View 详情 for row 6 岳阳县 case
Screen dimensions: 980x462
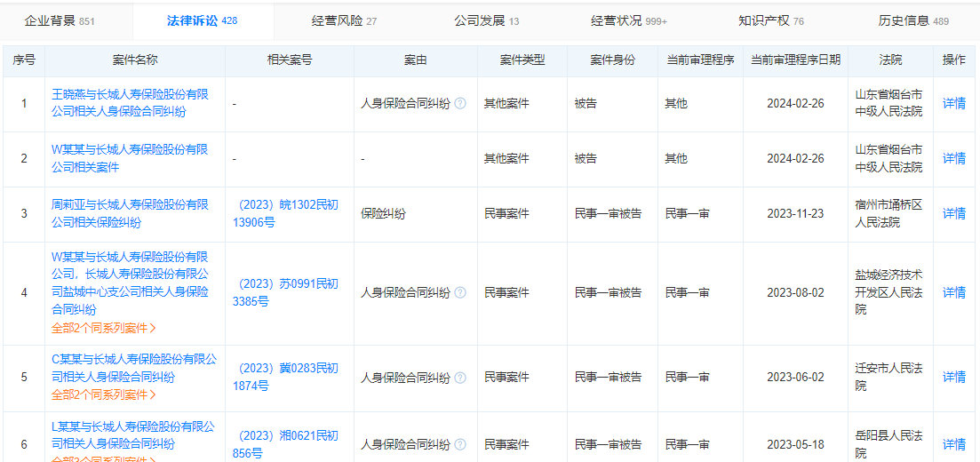point(953,445)
